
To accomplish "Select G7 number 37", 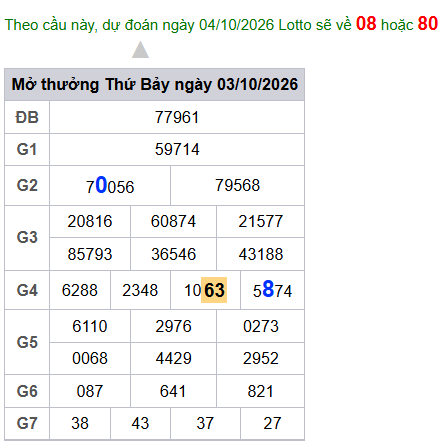I will coord(205,423).
